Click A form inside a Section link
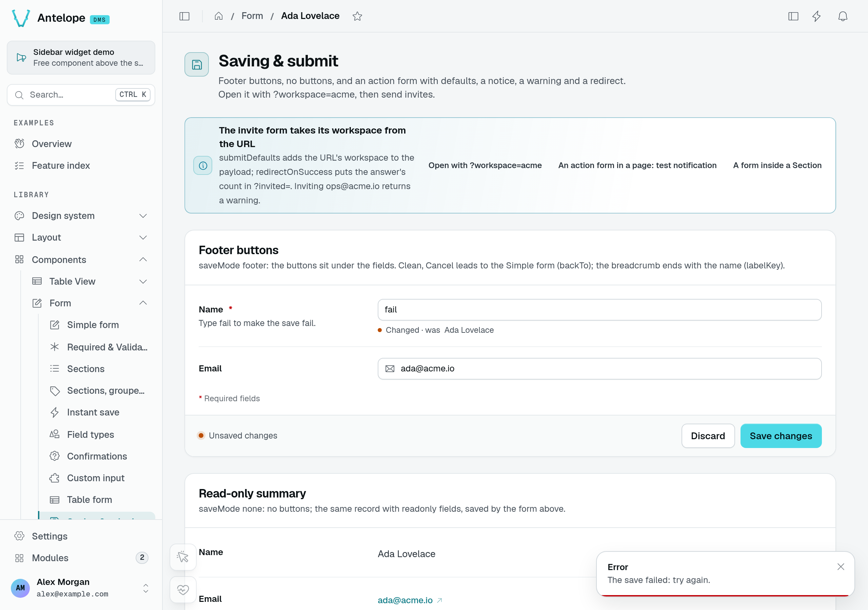This screenshot has height=610, width=868. (777, 165)
